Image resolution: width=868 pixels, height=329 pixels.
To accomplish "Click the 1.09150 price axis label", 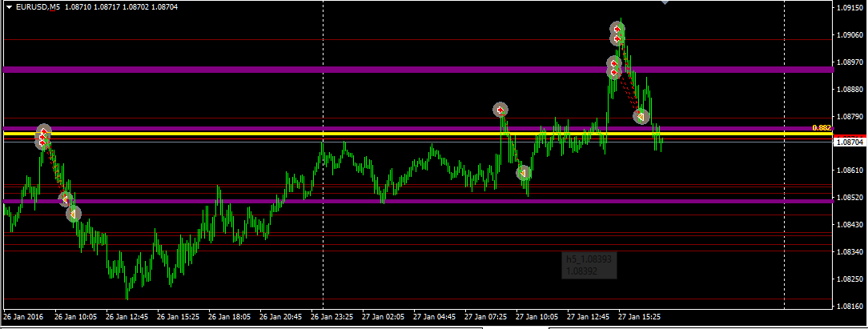I will 851,8.
